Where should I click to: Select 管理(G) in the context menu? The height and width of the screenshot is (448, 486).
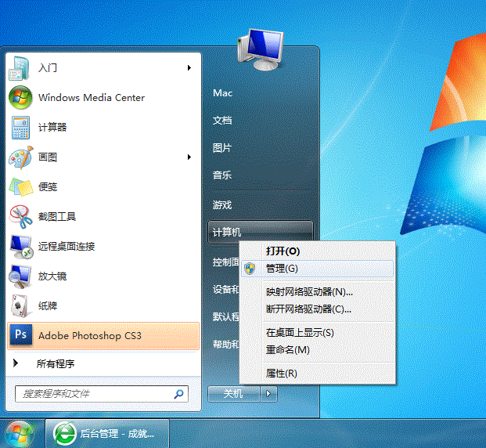[282, 269]
